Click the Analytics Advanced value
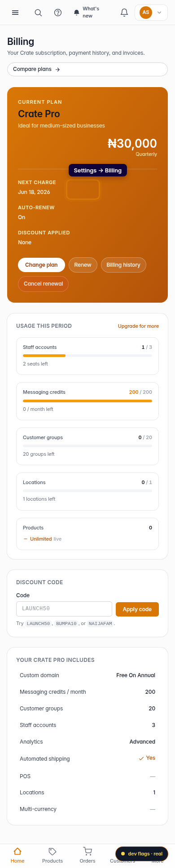The width and height of the screenshot is (175, 868). point(142,741)
